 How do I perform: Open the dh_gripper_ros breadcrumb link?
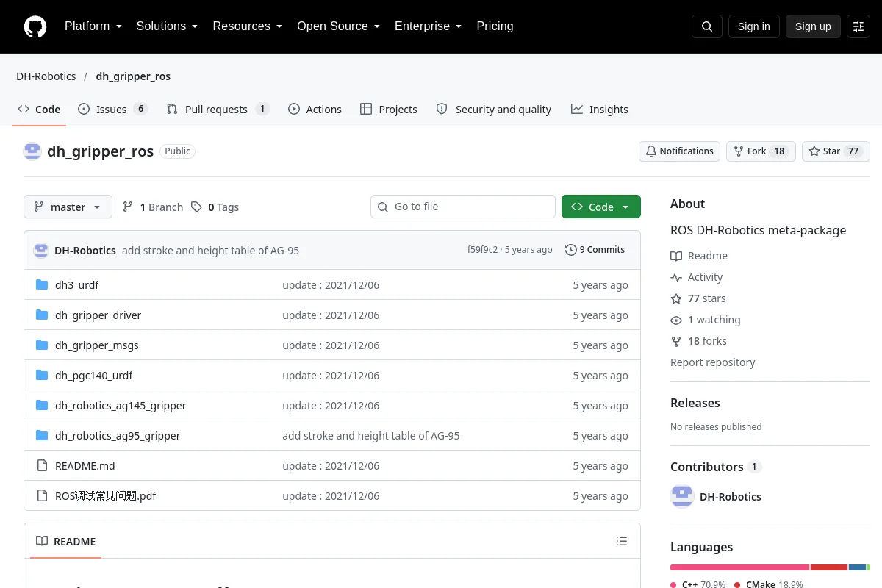133,76
